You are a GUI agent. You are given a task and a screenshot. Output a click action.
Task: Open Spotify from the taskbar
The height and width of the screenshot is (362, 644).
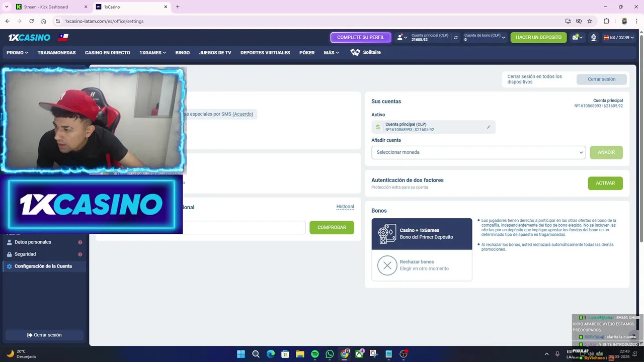click(x=315, y=354)
